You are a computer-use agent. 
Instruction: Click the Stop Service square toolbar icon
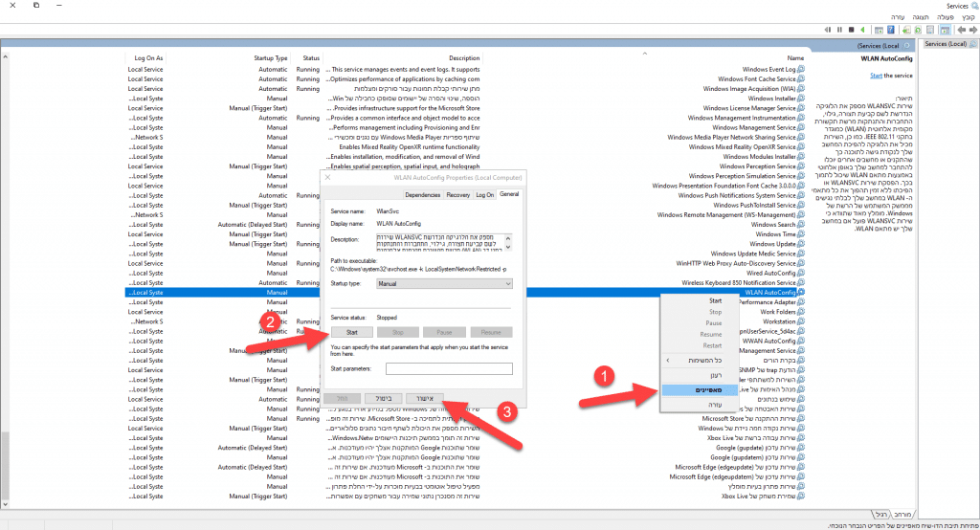(x=851, y=30)
